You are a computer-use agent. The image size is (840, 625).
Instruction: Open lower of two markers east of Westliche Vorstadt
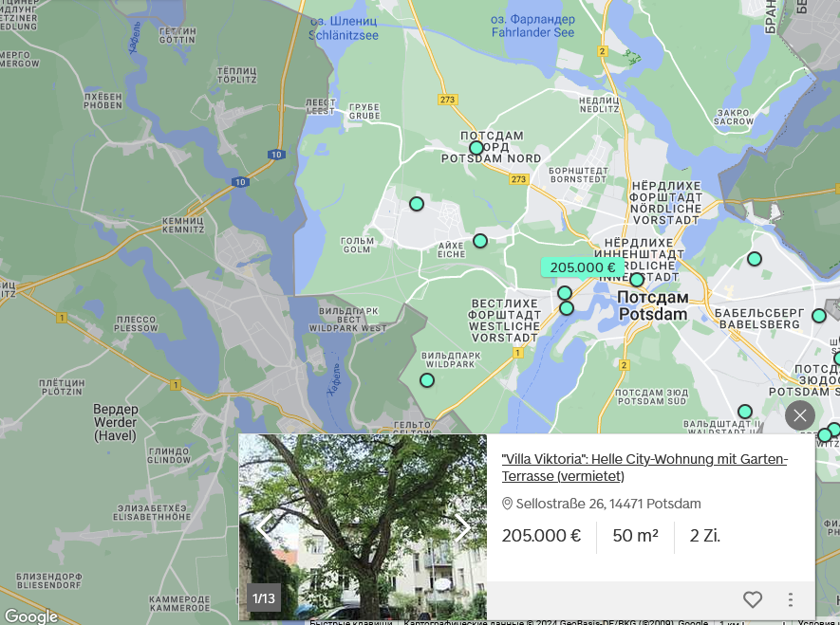[x=567, y=308]
